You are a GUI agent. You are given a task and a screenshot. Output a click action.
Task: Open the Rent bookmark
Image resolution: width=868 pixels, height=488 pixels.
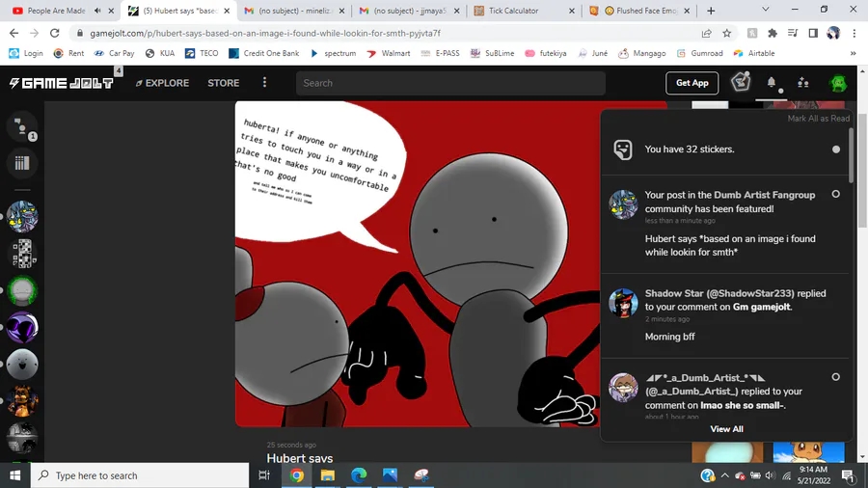pos(68,53)
